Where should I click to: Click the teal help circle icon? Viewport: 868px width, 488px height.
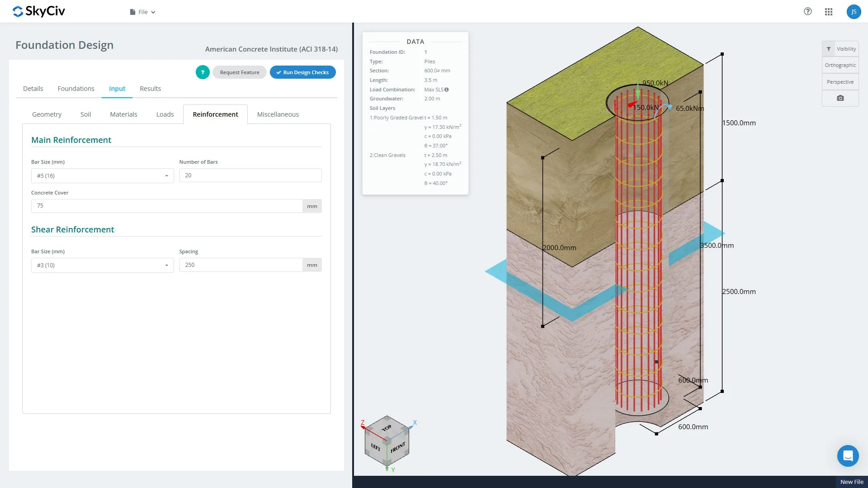(x=203, y=72)
